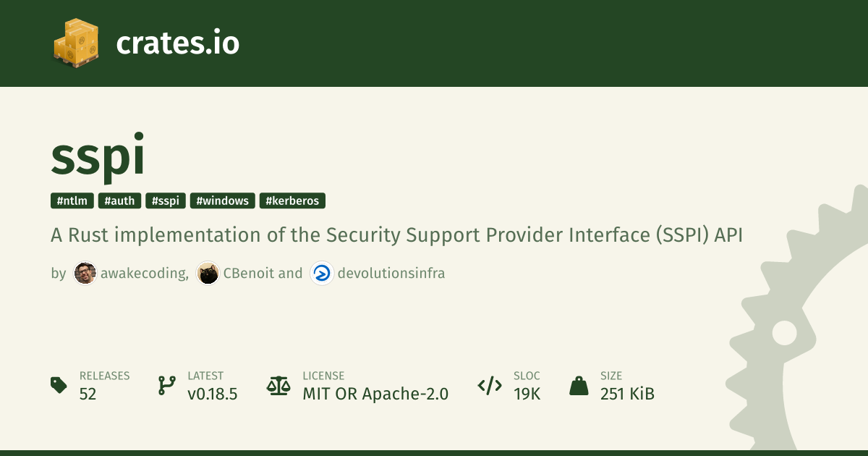Click the size weight icon
The image size is (868, 456).
click(579, 385)
